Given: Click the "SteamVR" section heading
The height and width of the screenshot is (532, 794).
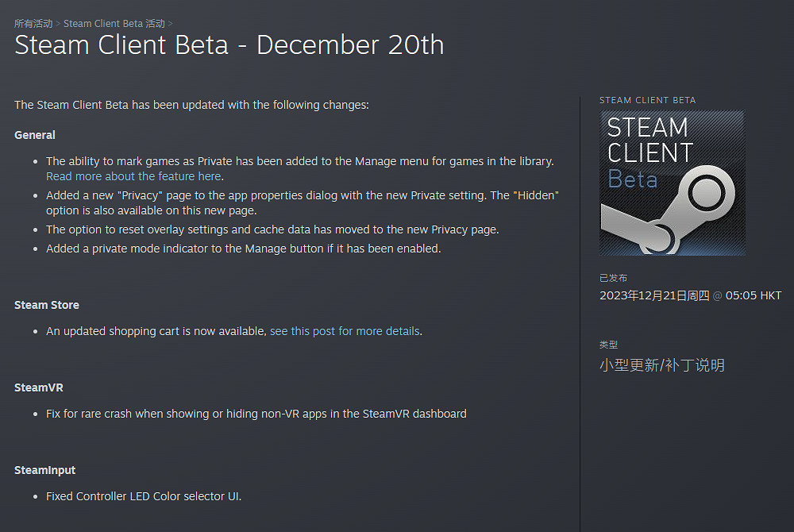Looking at the screenshot, I should point(39,387).
